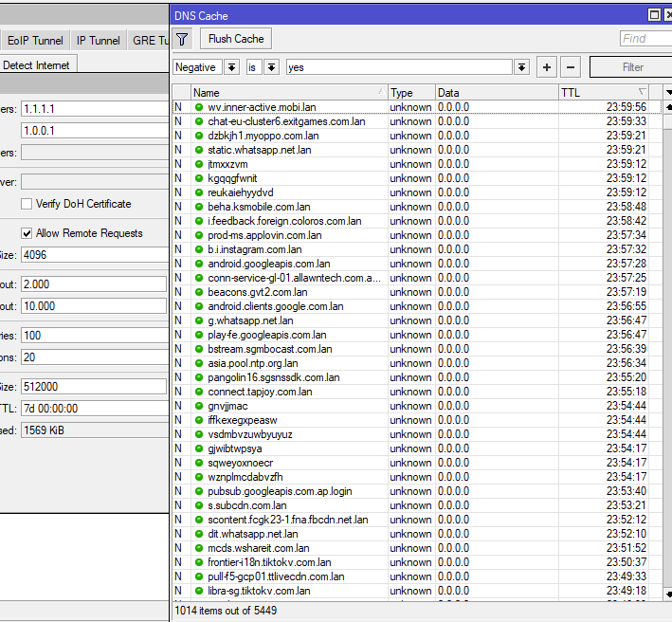Click green status icon of beha.ksmobile.com.lan row

click(199, 207)
